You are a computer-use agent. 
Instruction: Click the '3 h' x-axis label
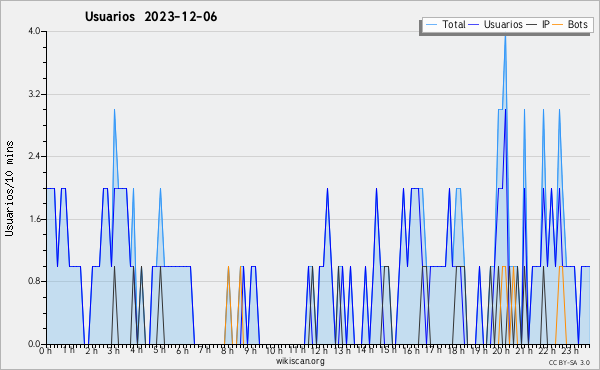[x=113, y=351]
